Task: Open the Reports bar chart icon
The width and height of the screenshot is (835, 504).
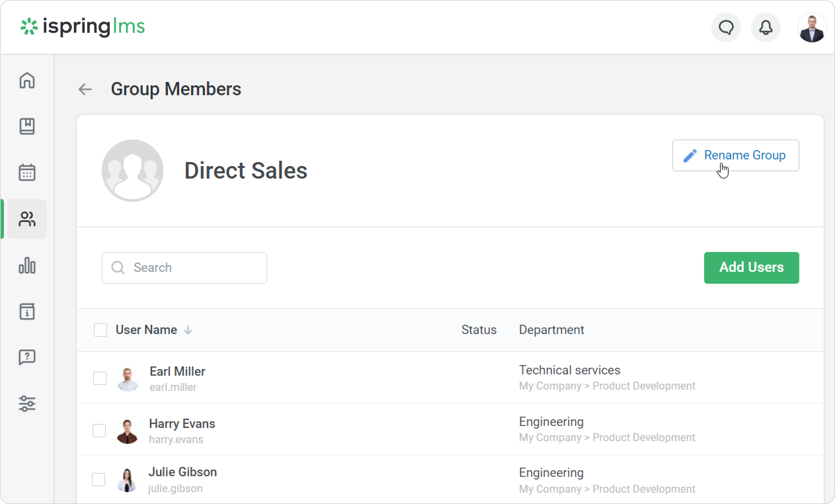Action: [x=27, y=265]
